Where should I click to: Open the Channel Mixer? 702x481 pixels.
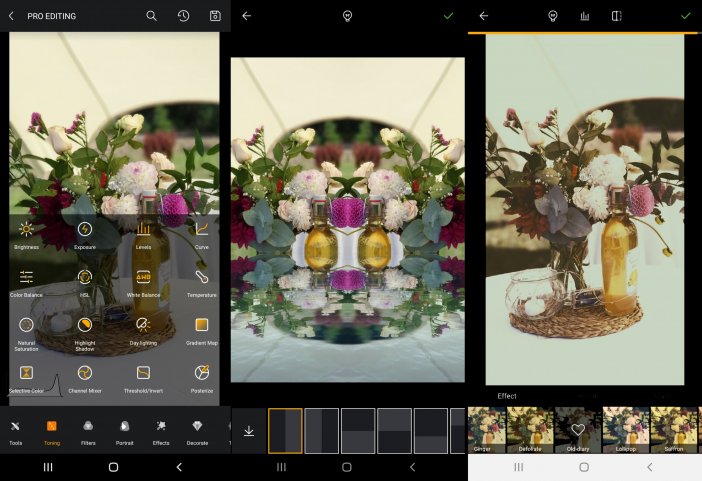pyautogui.click(x=85, y=379)
